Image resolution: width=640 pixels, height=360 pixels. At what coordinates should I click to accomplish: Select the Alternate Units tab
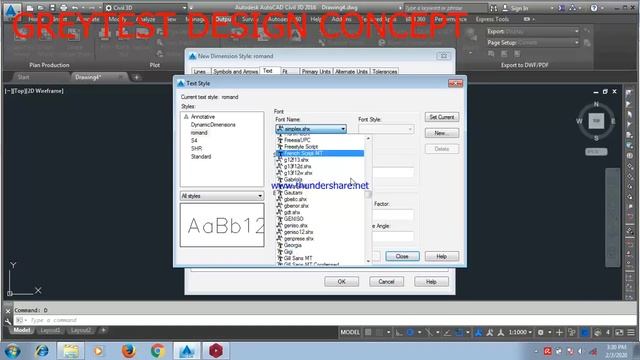click(x=351, y=71)
